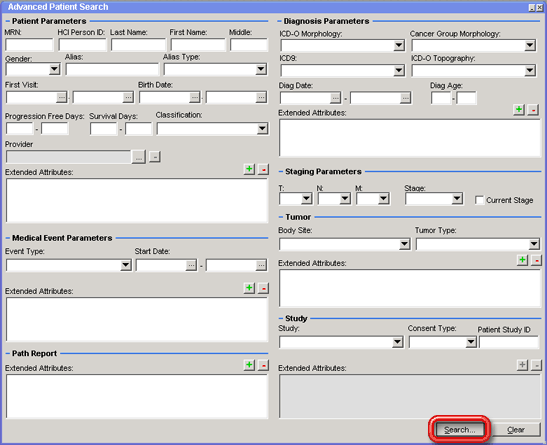Collapse the Diagnosis Parameters section
The width and height of the screenshot is (547, 445).
click(x=279, y=21)
